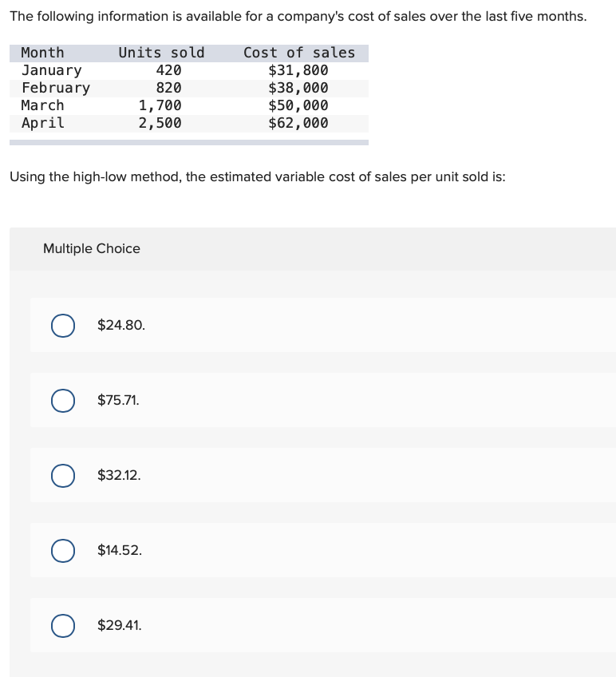The image size is (616, 677).
Task: Select the $29.41 radio button
Action: (x=63, y=625)
